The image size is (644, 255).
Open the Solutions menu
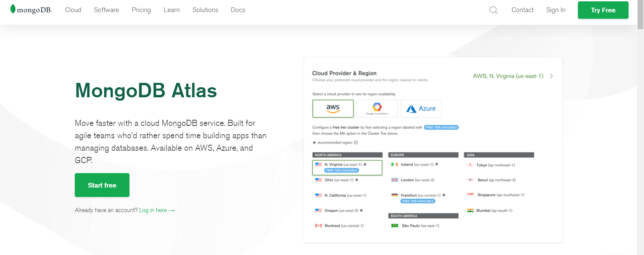(x=205, y=10)
